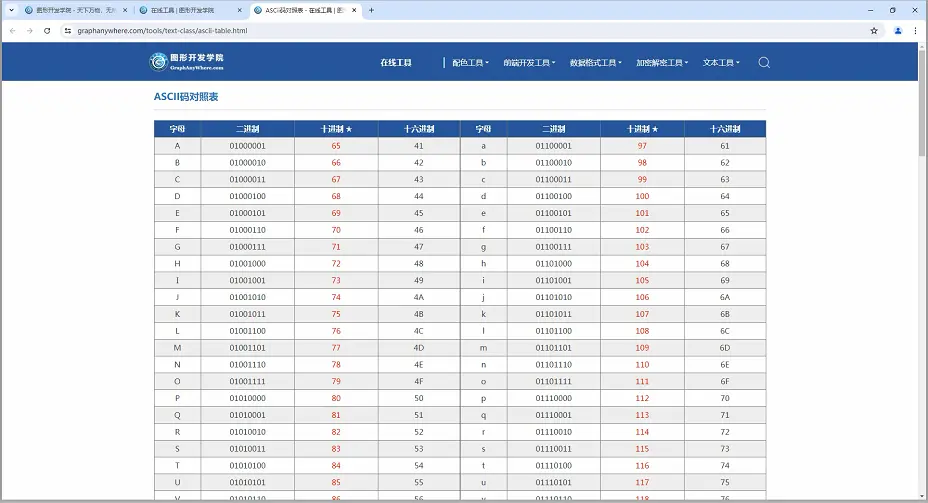This screenshot has width=928, height=503.
Task: Click the left 十六进制 column header
Action: [419, 128]
